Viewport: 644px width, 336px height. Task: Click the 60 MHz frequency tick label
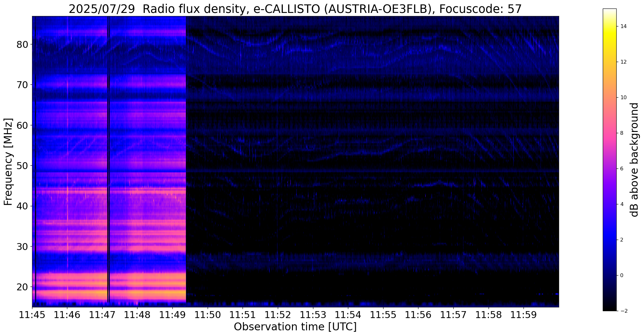(x=22, y=125)
